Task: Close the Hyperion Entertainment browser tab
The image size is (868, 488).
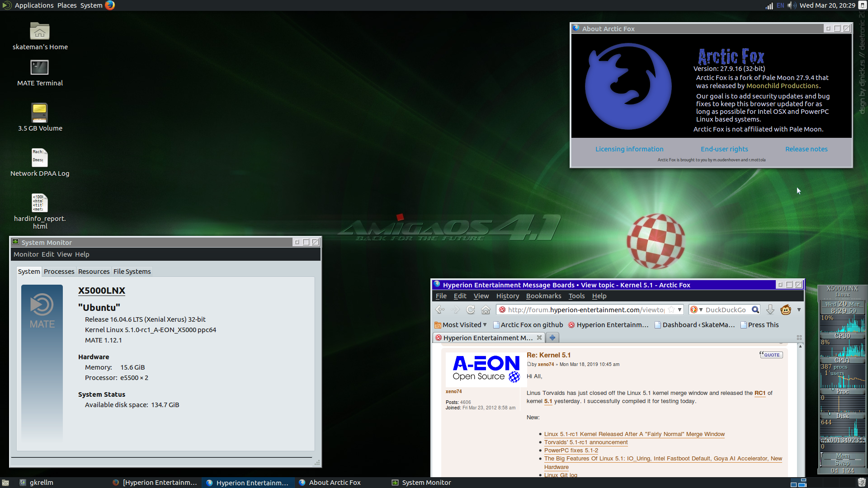Action: coord(539,338)
